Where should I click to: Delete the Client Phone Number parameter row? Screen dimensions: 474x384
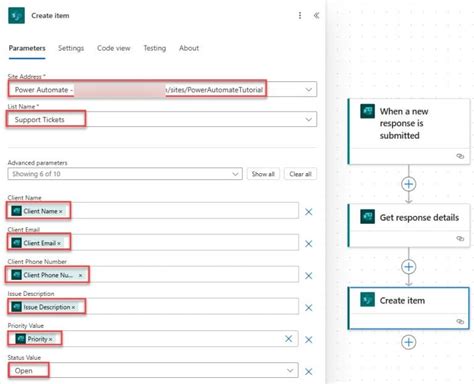[309, 276]
